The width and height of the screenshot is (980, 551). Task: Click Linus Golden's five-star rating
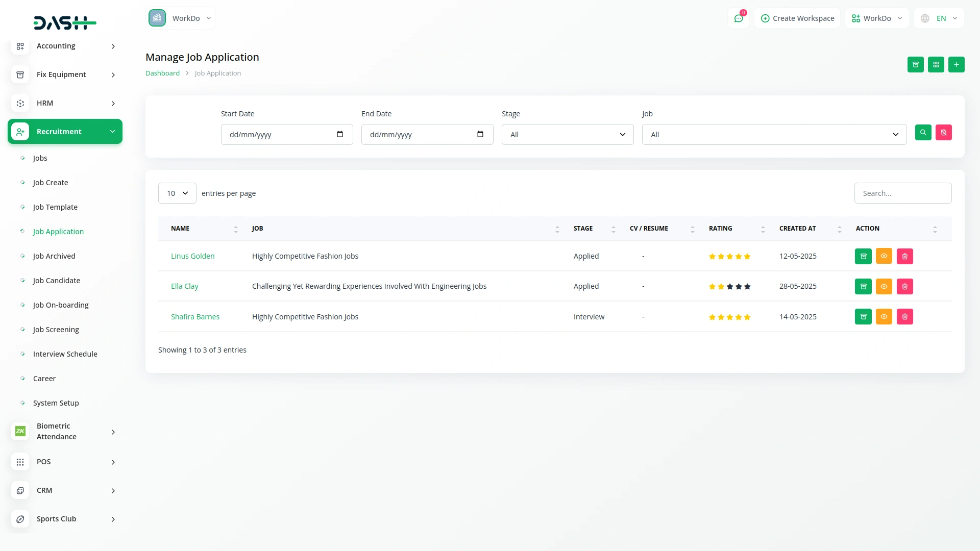[729, 257]
